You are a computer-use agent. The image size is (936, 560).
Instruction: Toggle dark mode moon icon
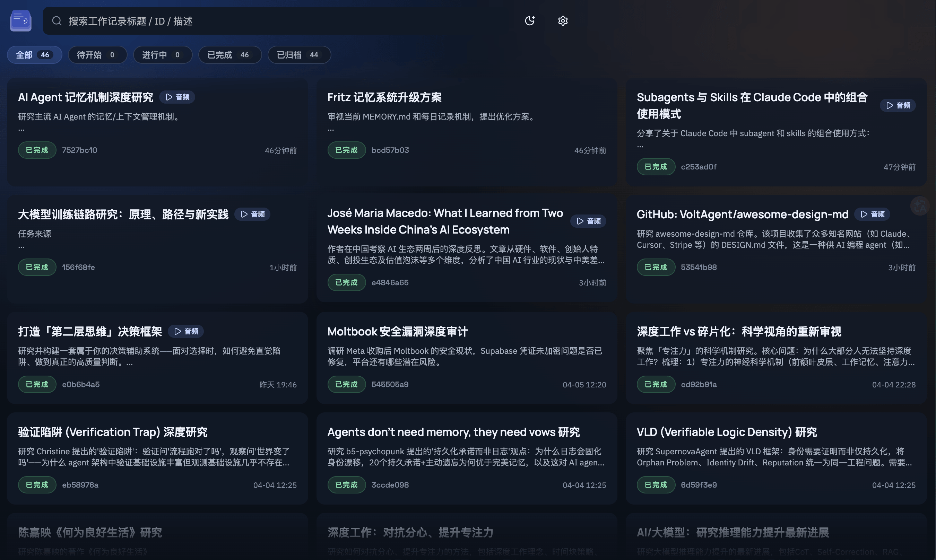tap(530, 21)
